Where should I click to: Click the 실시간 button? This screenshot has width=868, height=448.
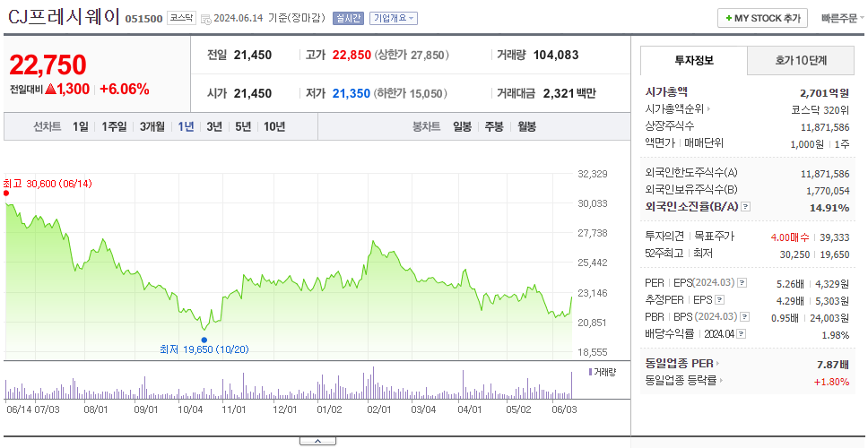pyautogui.click(x=348, y=18)
